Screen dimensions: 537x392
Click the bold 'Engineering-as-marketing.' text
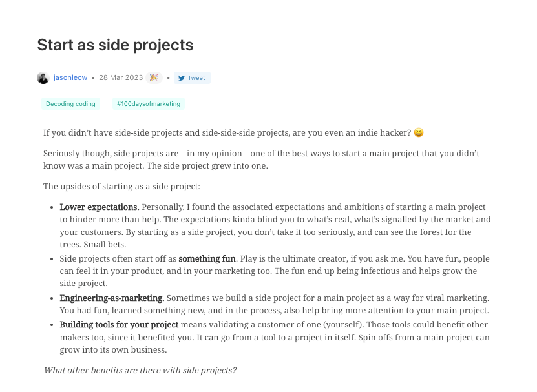click(x=112, y=298)
